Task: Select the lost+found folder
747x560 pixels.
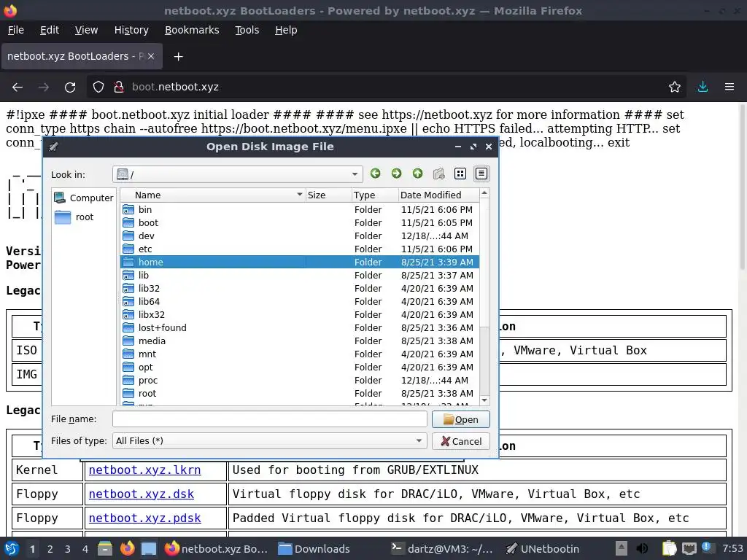Action: click(x=300, y=327)
